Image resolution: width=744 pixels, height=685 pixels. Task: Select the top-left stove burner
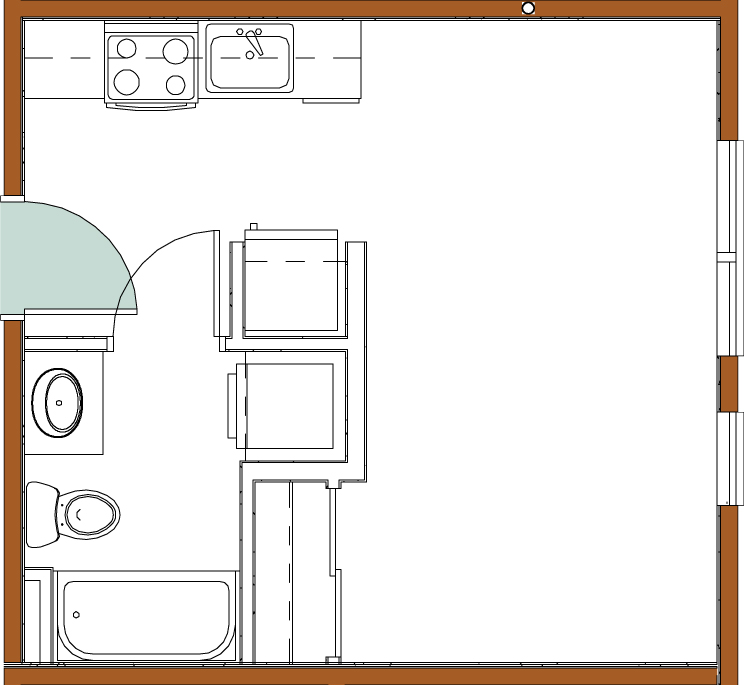point(126,48)
